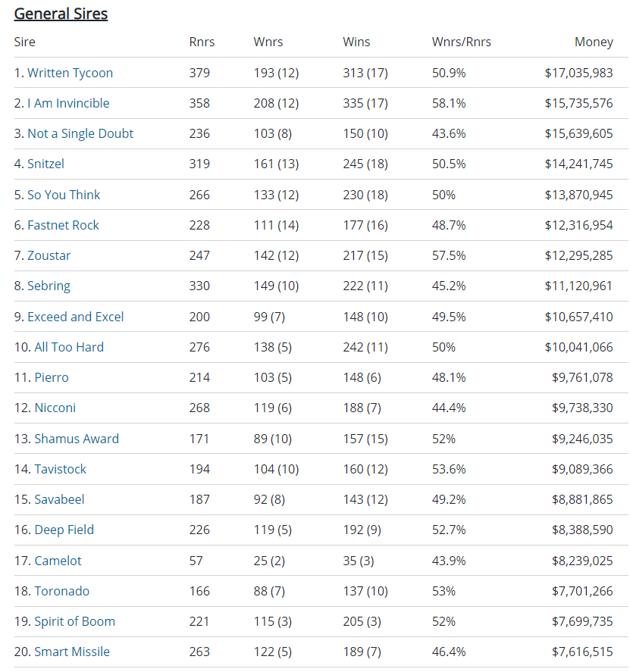Select the Sebring link
Screen dimensions: 630x672
point(49,286)
